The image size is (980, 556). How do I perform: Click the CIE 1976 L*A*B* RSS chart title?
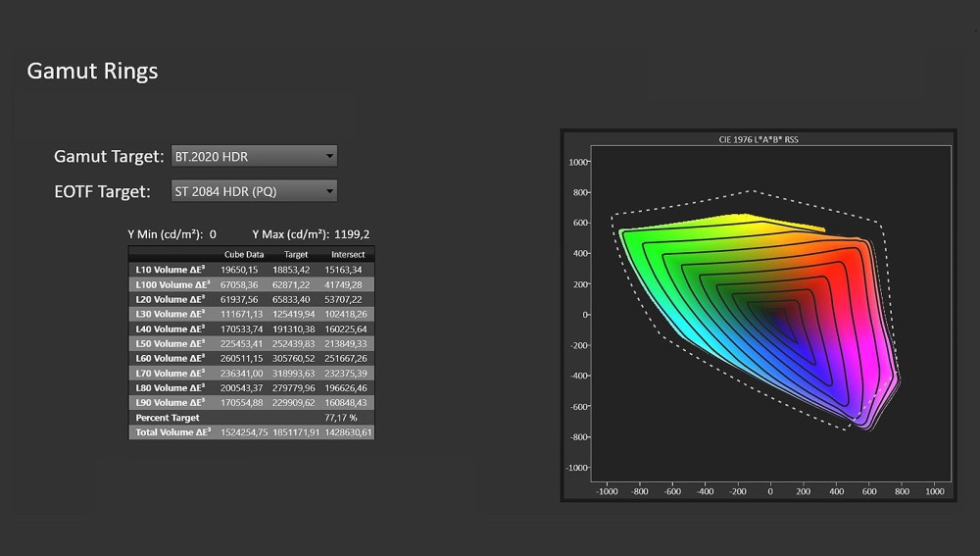(x=759, y=139)
